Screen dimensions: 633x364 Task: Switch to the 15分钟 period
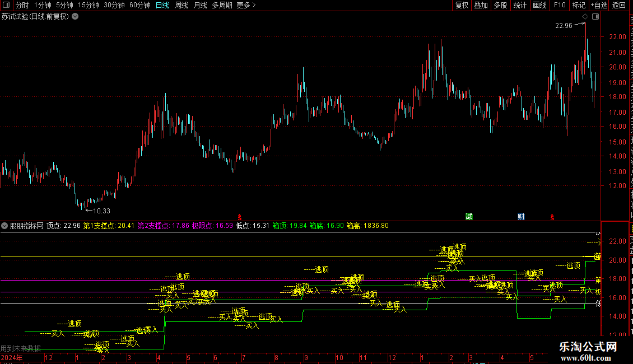89,5
